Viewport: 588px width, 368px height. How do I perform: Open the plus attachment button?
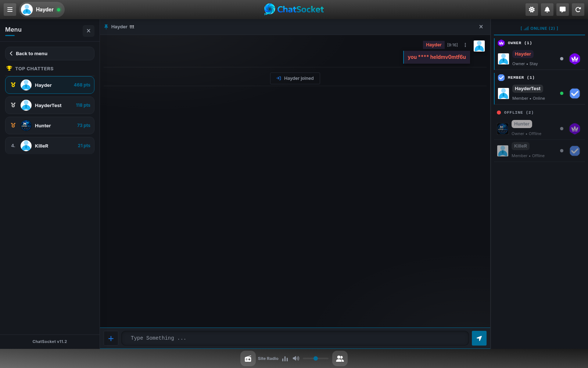(x=111, y=338)
